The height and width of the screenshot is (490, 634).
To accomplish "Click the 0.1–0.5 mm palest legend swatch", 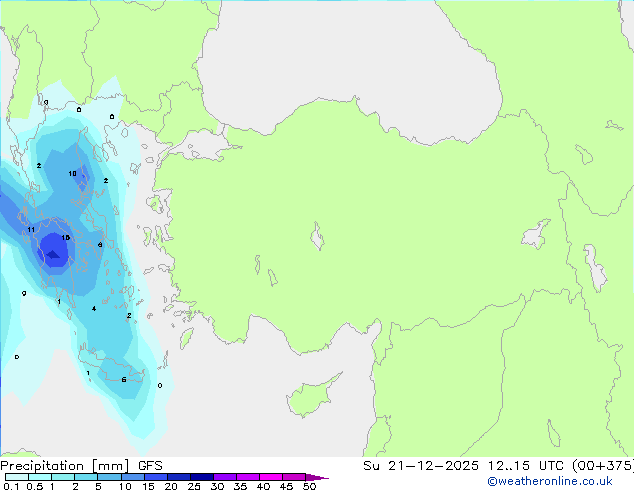I will click(x=17, y=477).
